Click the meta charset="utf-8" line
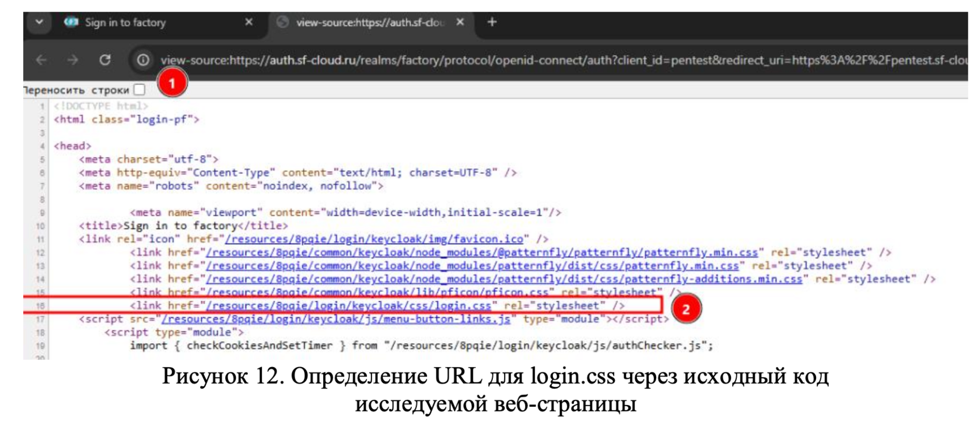This screenshot has height=426, width=980. coord(149,159)
